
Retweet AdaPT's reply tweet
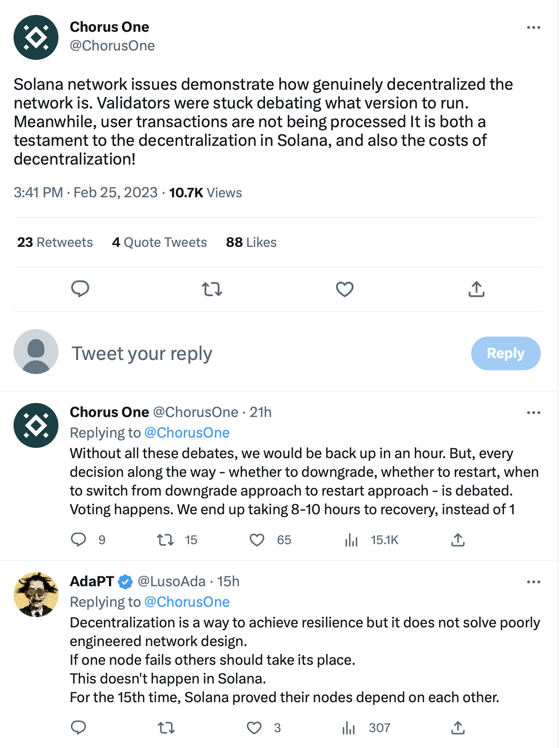pos(166,728)
